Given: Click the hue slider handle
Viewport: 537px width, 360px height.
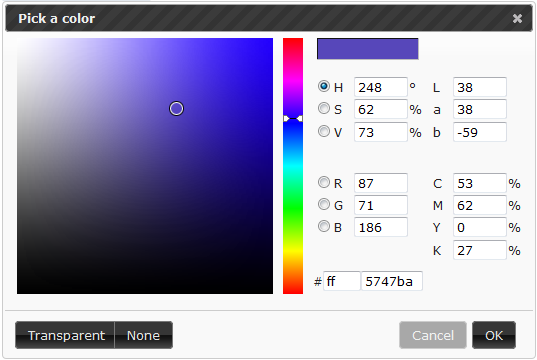Looking at the screenshot, I should click(293, 119).
